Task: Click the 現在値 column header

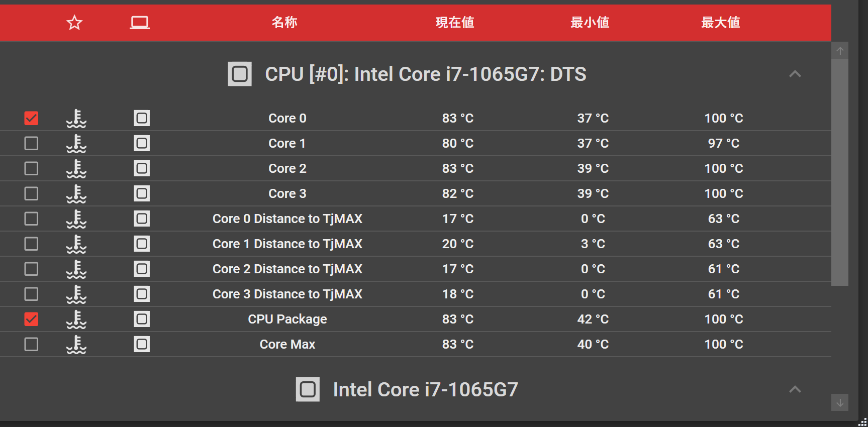Action: 455,23
